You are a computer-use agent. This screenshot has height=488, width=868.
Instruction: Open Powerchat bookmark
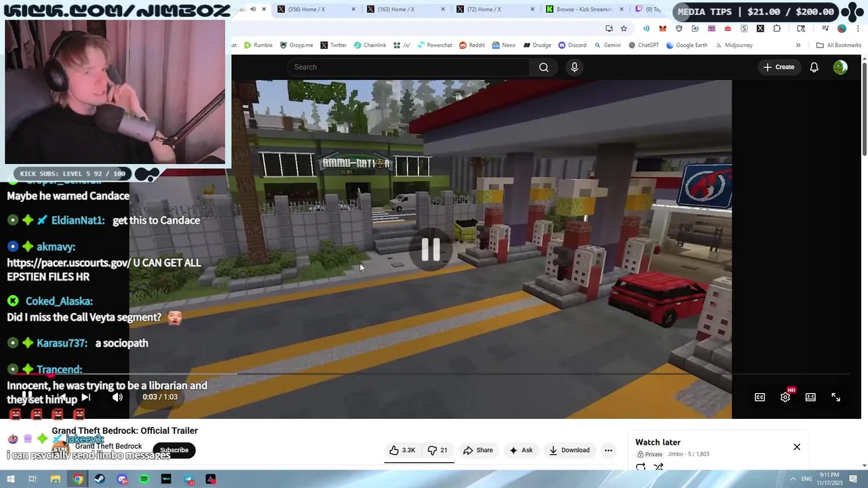[435, 45]
